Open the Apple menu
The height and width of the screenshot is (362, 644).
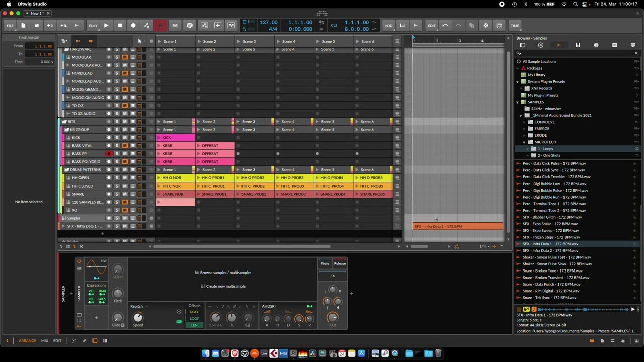coord(9,4)
